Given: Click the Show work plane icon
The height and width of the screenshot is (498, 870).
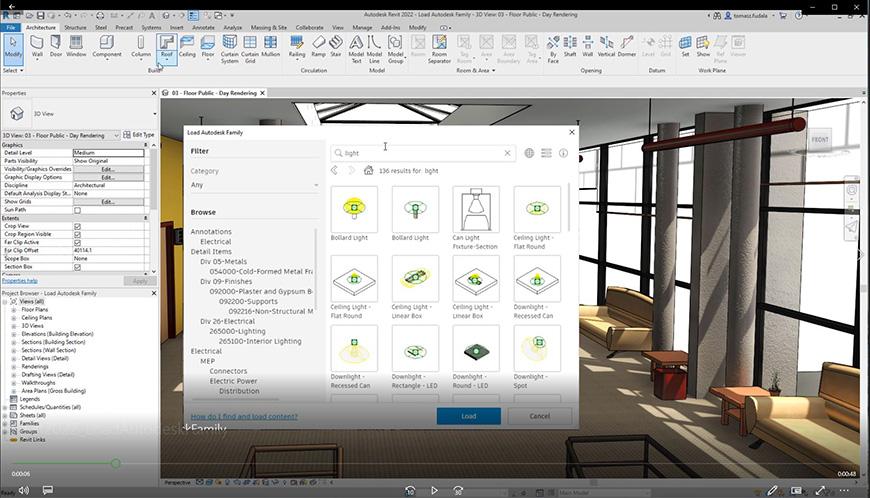Looking at the screenshot, I should [x=703, y=47].
